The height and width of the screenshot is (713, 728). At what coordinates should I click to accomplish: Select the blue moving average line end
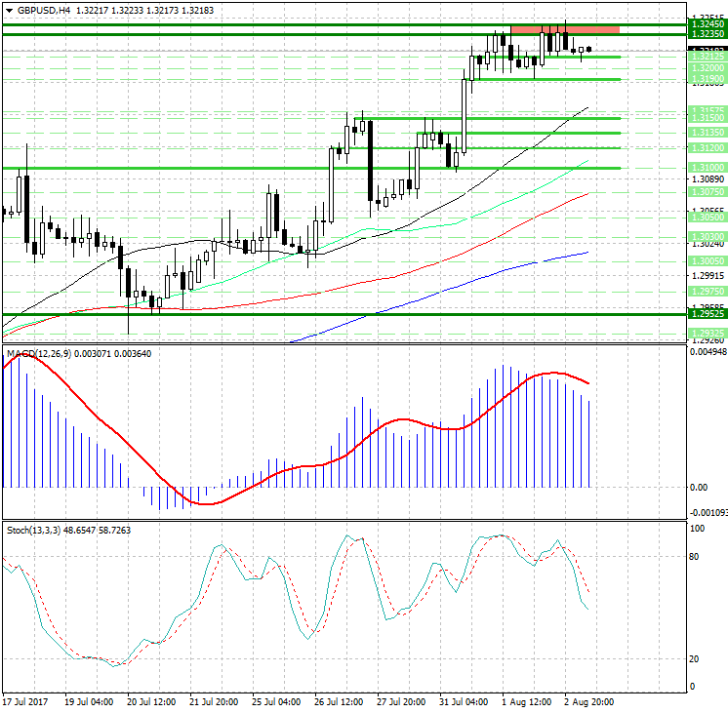[x=587, y=253]
